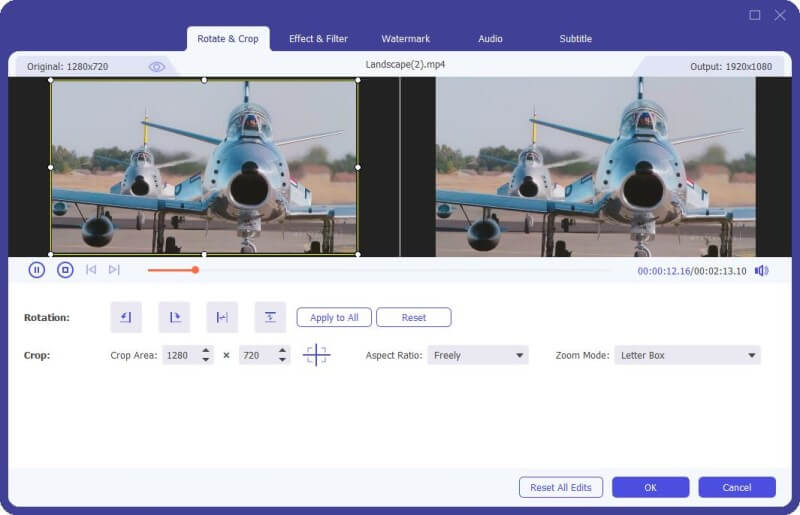
Task: Open the Watermark tab
Action: (x=405, y=39)
